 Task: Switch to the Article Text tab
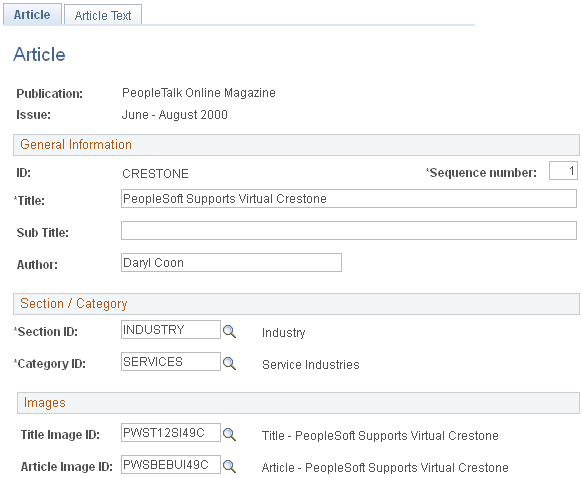click(x=103, y=15)
